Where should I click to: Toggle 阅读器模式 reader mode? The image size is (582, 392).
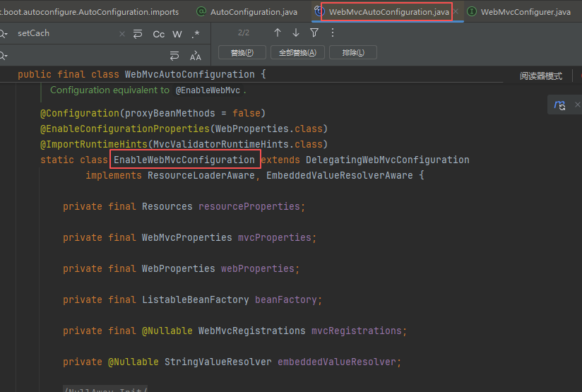(541, 76)
